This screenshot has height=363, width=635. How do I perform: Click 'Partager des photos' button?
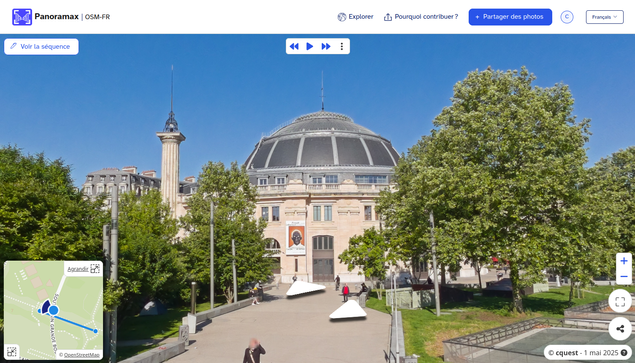coord(510,17)
